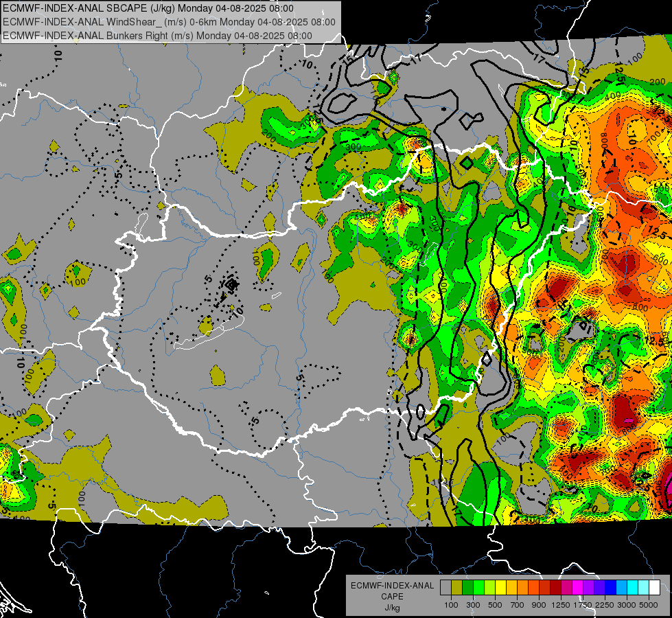Click the pure yellow legend swatch
The image size is (672, 618).
click(x=500, y=587)
